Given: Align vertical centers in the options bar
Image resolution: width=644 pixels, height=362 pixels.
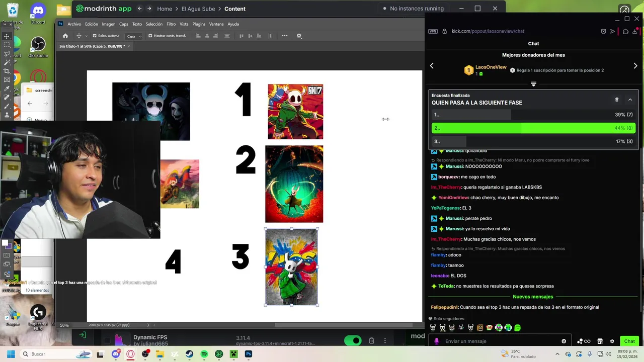Looking at the screenshot, I should (x=250, y=36).
